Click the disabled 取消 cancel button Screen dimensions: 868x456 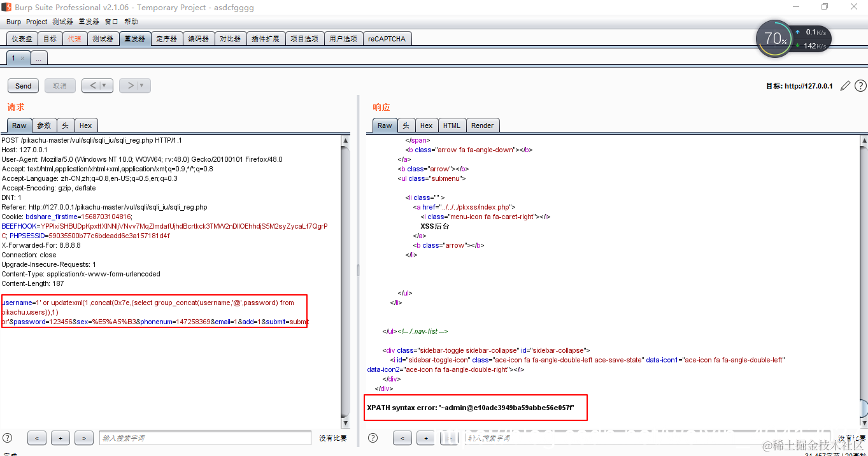(x=60, y=86)
